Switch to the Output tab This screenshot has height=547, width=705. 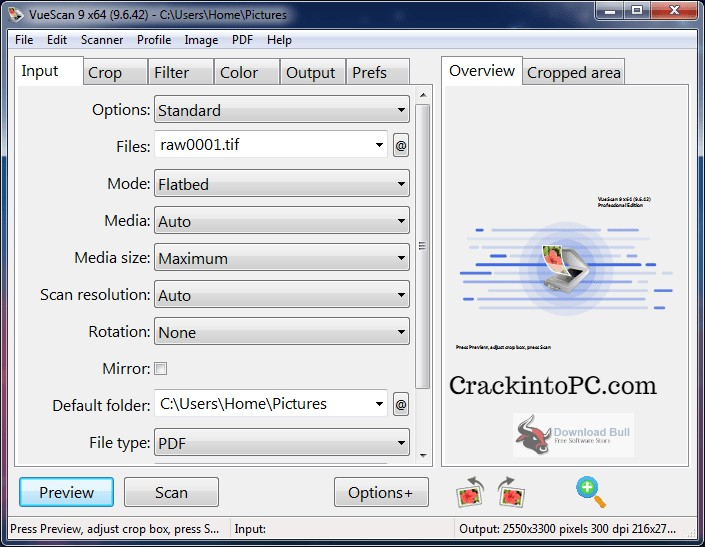pos(312,72)
